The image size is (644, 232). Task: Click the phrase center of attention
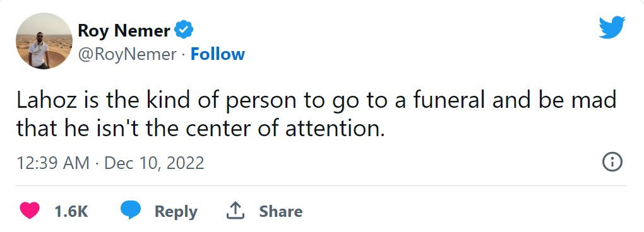(285, 129)
